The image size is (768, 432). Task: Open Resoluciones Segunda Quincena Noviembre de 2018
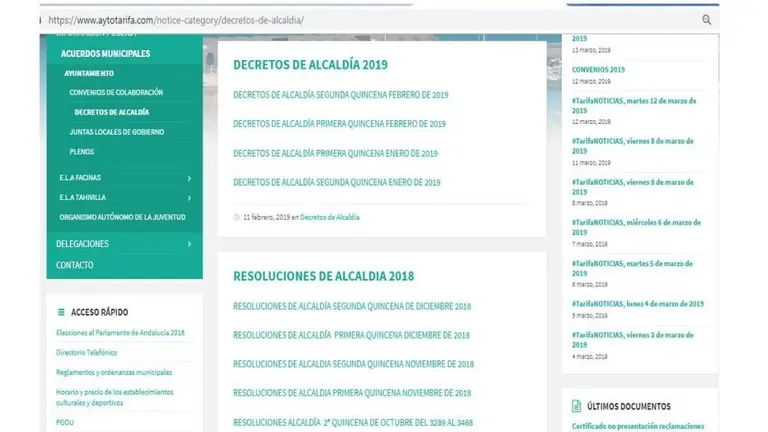click(x=353, y=364)
